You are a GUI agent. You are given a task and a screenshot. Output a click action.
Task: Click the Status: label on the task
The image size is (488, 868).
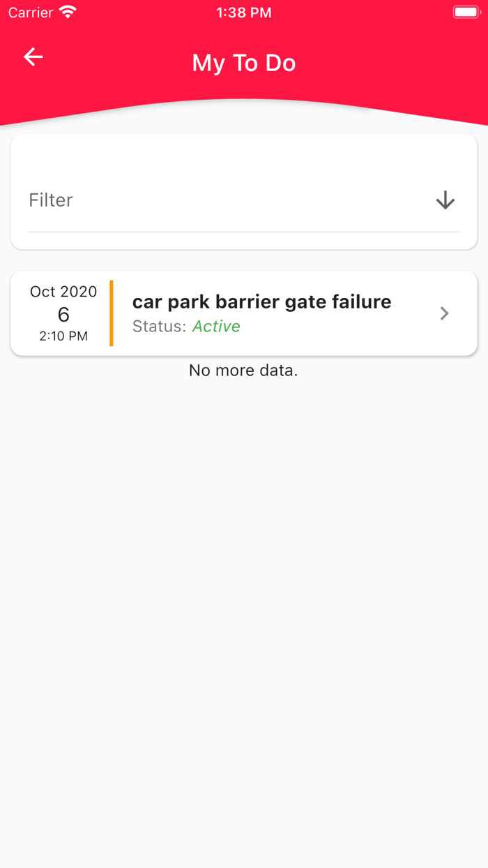(159, 327)
